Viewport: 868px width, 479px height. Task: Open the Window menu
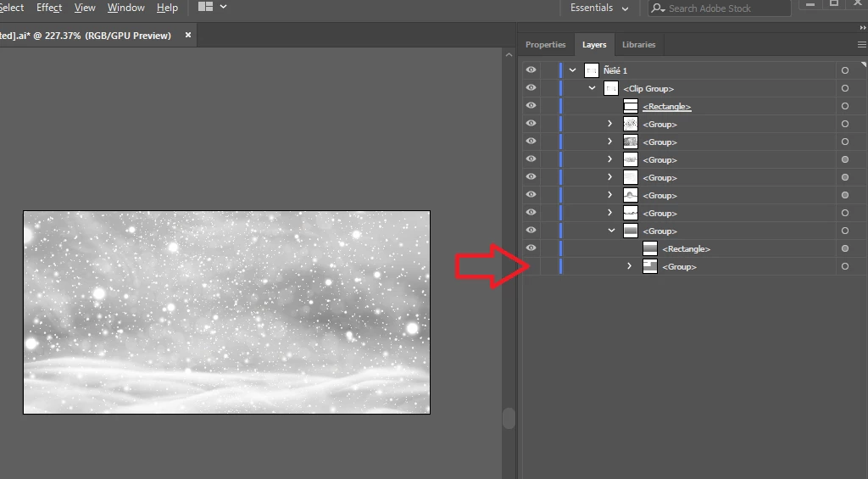tap(125, 8)
